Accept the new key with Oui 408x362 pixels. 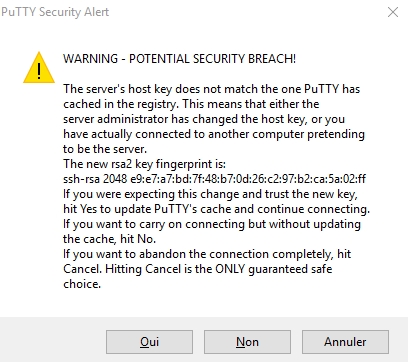(x=149, y=342)
